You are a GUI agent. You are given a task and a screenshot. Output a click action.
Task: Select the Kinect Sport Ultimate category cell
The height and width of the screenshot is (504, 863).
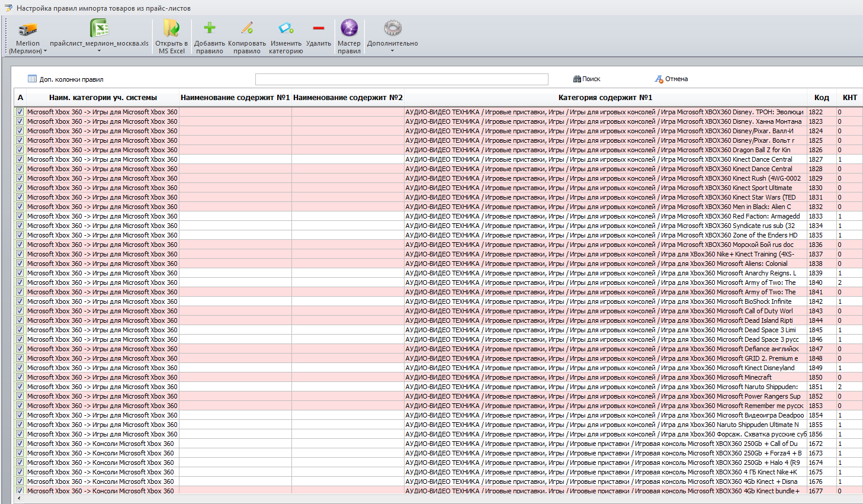(605, 188)
